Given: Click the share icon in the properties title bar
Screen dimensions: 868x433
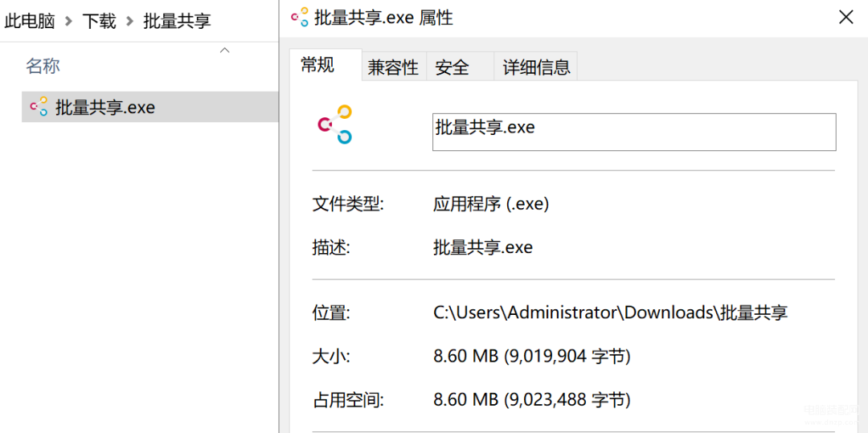Looking at the screenshot, I should 300,18.
